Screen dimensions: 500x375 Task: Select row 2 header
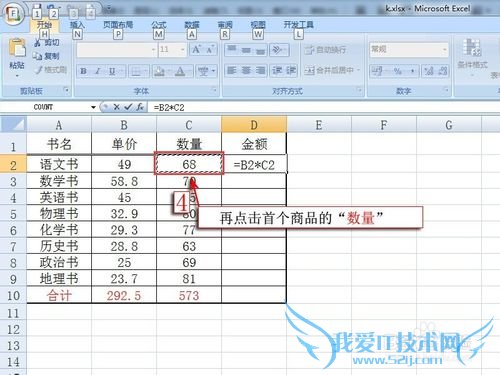[x=13, y=164]
